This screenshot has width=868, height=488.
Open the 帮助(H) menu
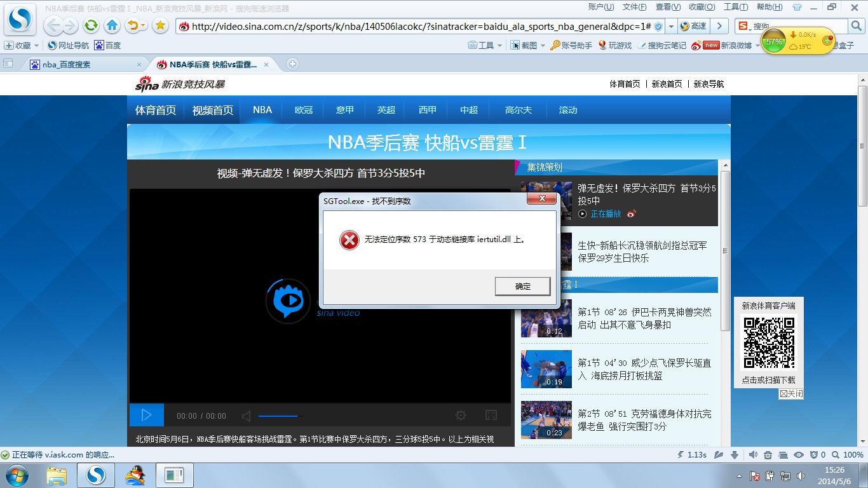point(770,7)
